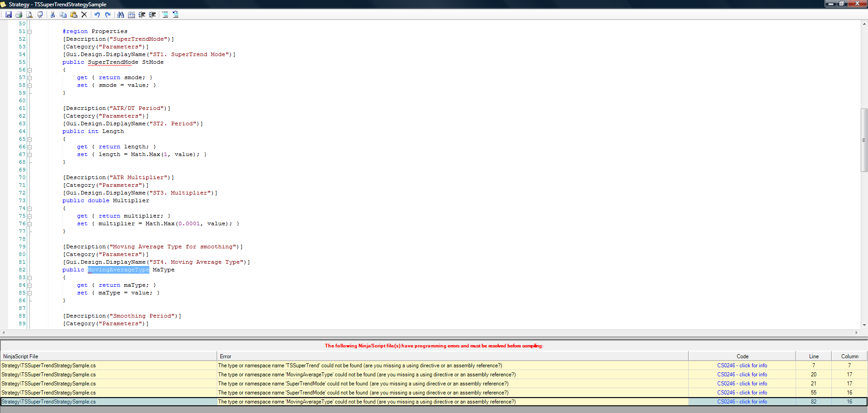Screen dimensions: 868x413
Task: Click the compile icon next to Print Preview
Action: [x=40, y=14]
